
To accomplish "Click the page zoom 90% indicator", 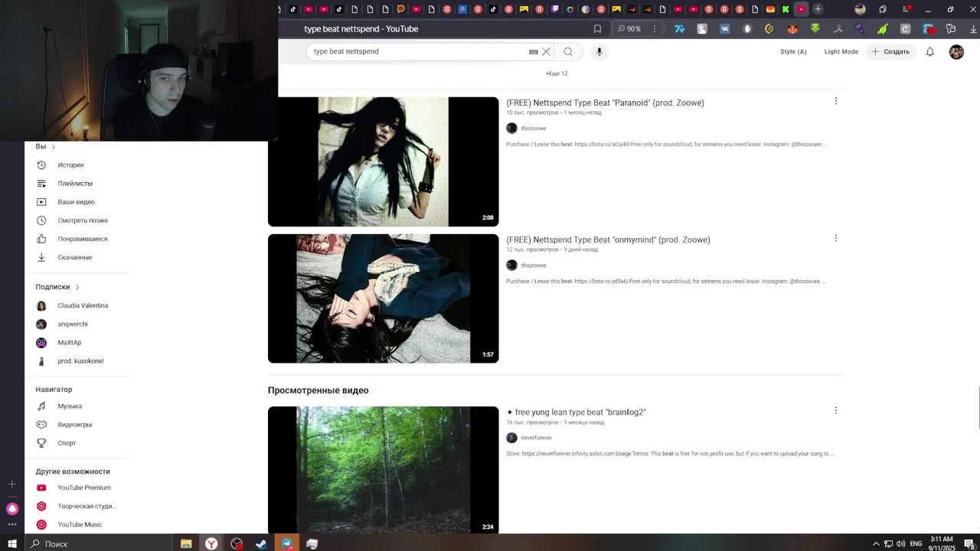I will pos(629,29).
